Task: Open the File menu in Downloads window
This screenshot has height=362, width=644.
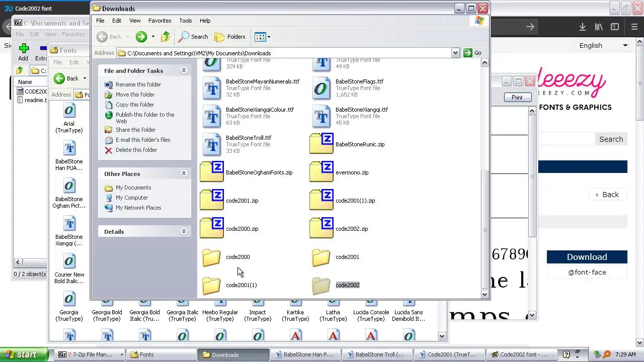Action: 100,21
